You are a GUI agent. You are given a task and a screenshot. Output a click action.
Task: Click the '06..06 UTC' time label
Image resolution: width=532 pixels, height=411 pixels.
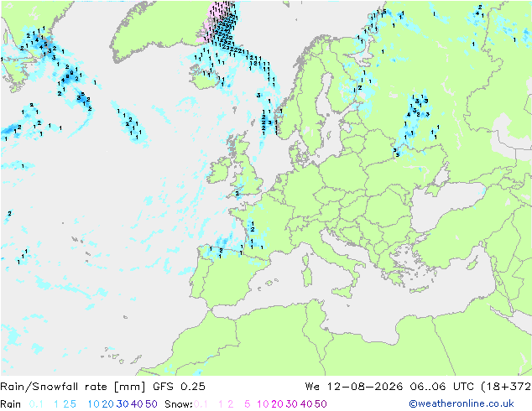click(x=441, y=387)
